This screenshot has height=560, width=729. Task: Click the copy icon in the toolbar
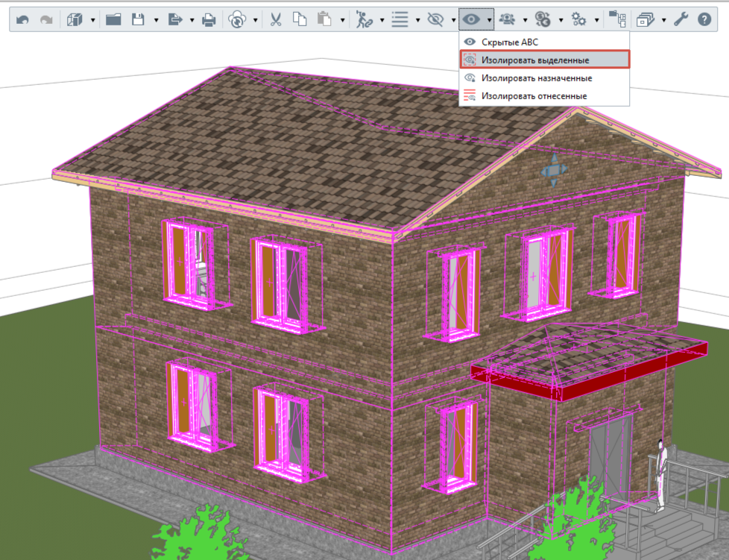click(x=300, y=19)
